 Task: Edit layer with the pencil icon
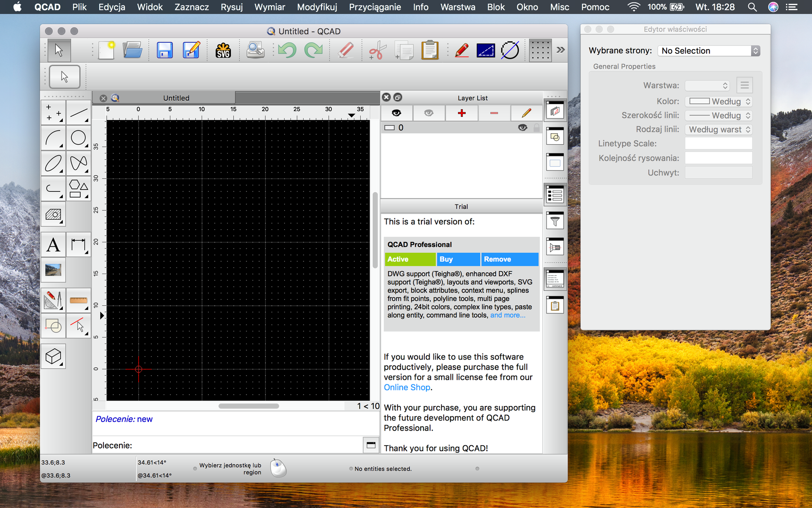click(526, 113)
